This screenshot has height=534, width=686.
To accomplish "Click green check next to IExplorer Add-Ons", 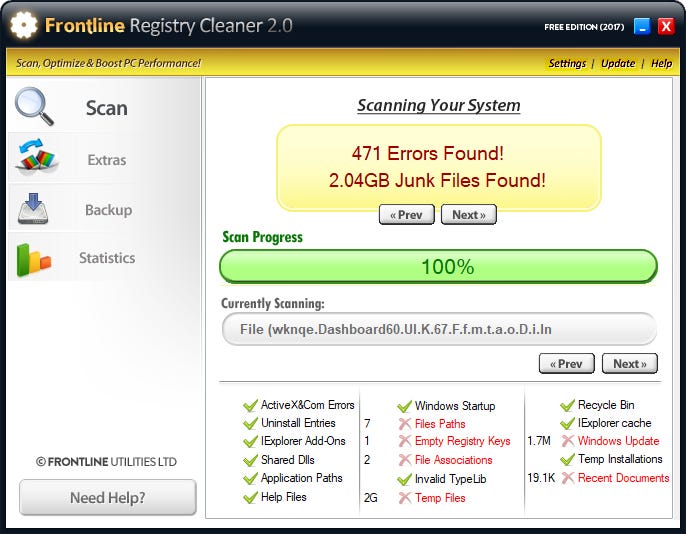I will click(x=250, y=442).
